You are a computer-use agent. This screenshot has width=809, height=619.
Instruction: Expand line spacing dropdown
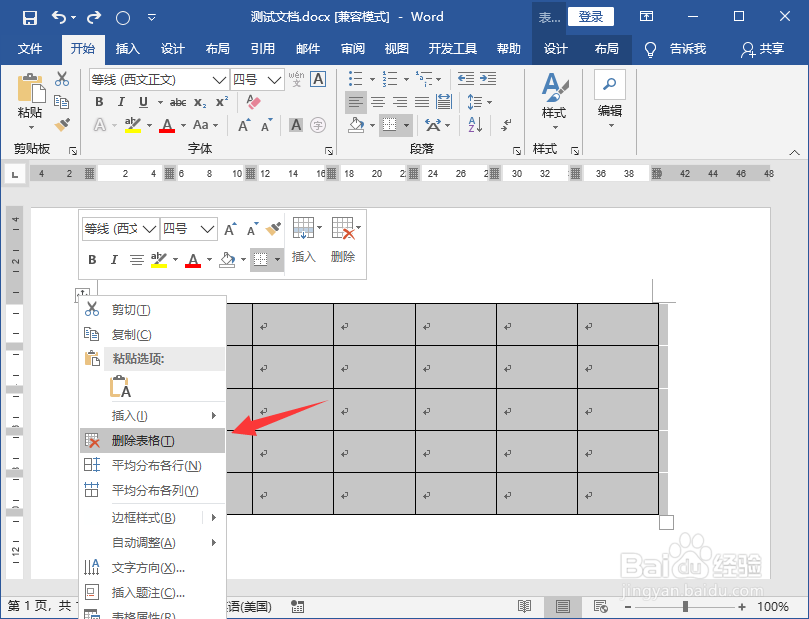point(490,102)
